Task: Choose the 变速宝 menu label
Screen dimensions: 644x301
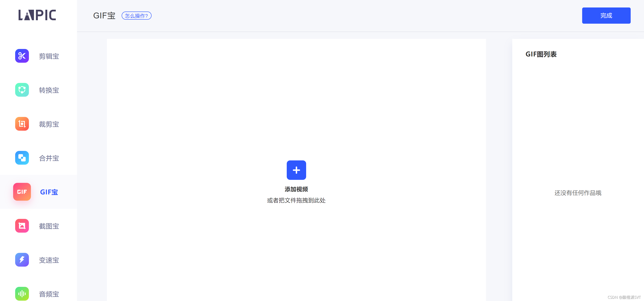Action: coord(49,260)
